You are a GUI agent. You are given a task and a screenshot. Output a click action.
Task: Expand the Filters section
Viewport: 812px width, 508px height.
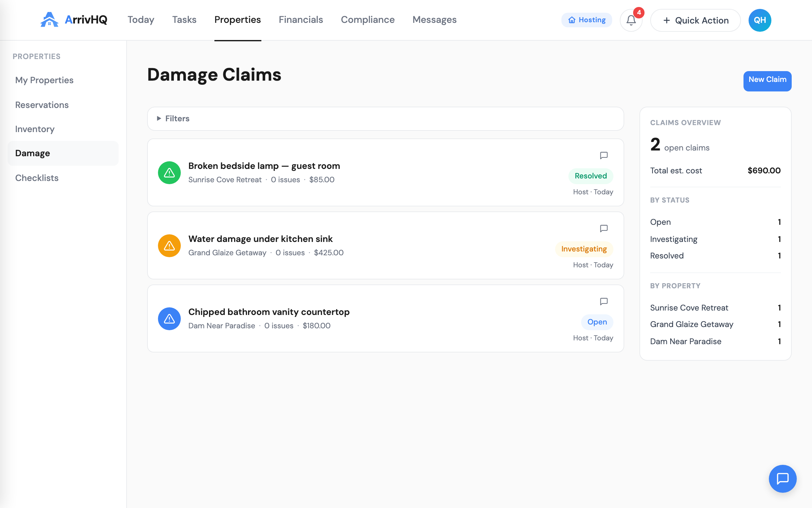(385, 119)
